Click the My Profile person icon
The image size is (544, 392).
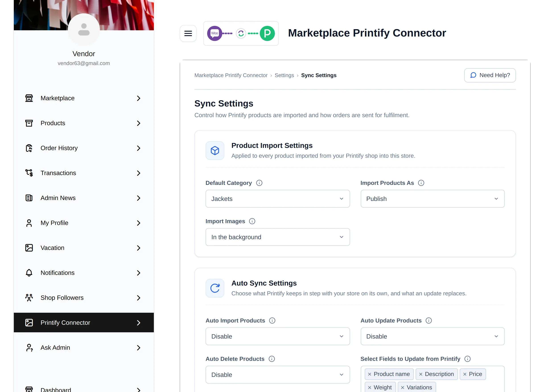point(29,223)
